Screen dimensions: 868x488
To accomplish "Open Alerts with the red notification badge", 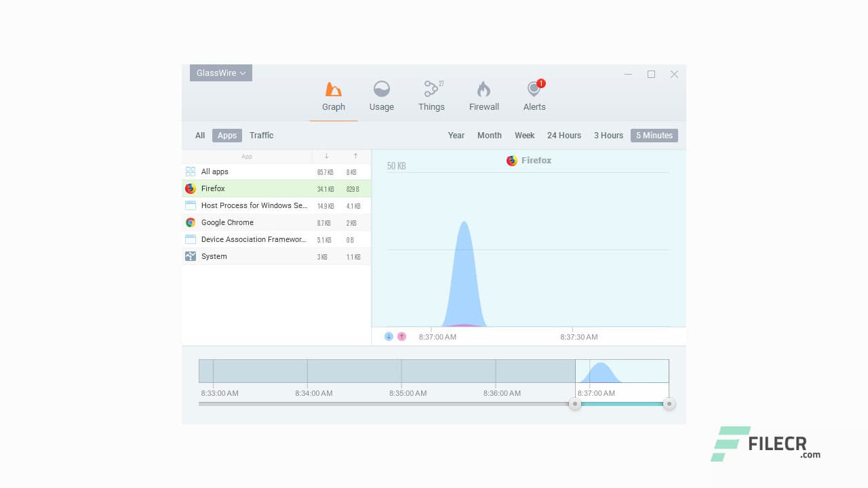I will [533, 89].
